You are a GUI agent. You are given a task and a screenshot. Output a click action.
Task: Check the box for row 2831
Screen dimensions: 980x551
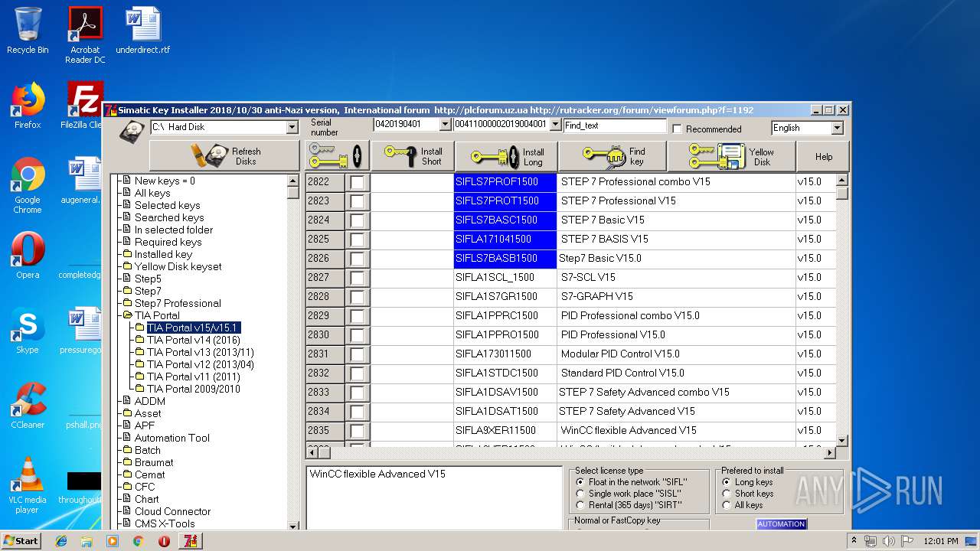(358, 354)
